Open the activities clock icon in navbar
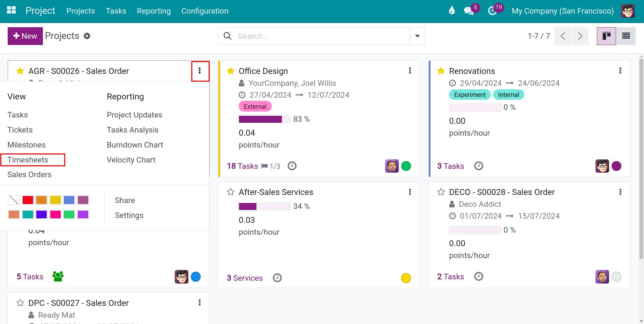 [x=492, y=11]
